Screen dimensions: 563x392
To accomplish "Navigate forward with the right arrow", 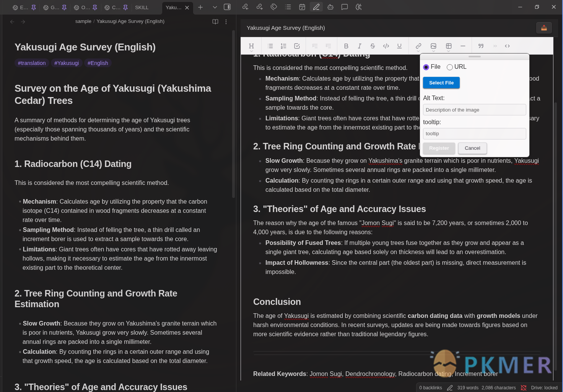I will click(x=23, y=22).
